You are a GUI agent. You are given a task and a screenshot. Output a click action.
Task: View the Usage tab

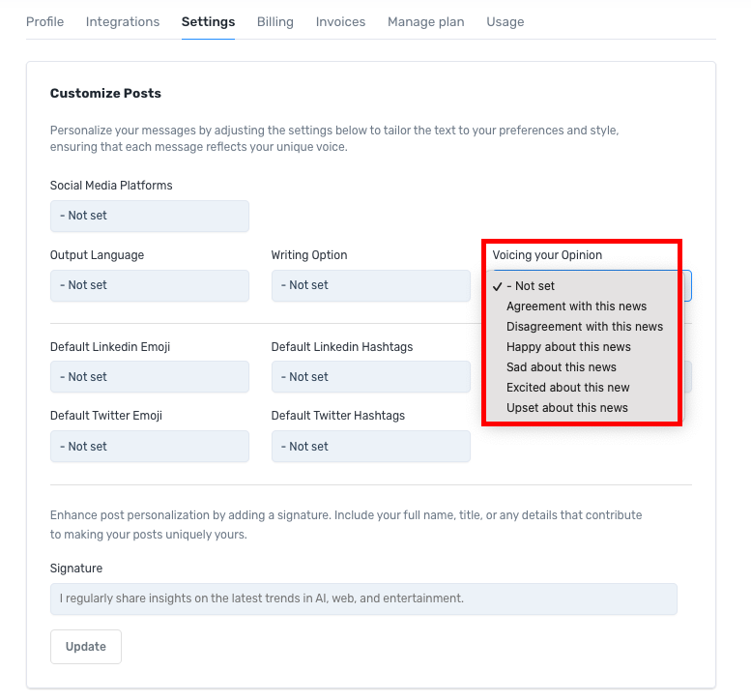pos(505,21)
